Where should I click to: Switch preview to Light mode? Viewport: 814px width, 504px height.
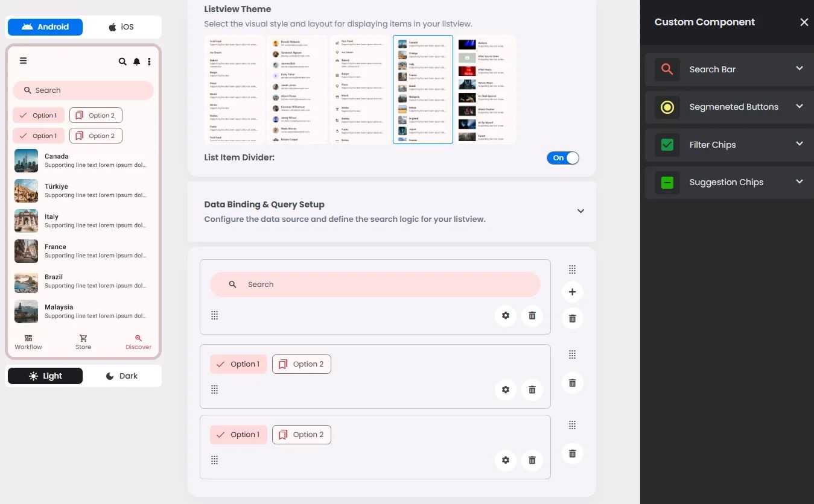coord(45,376)
